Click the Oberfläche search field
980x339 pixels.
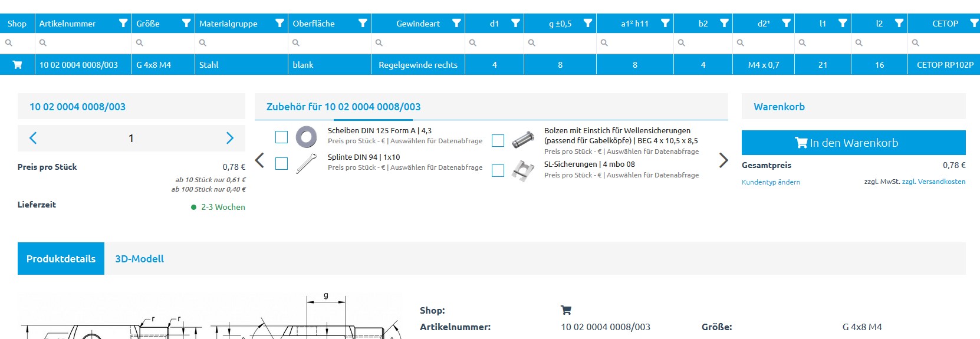(330, 42)
